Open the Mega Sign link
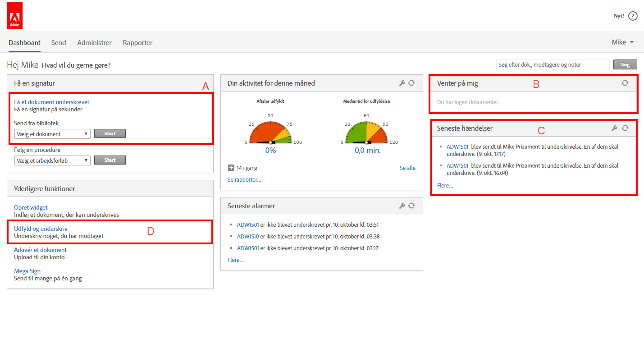This screenshot has width=644, height=339. coord(27,271)
